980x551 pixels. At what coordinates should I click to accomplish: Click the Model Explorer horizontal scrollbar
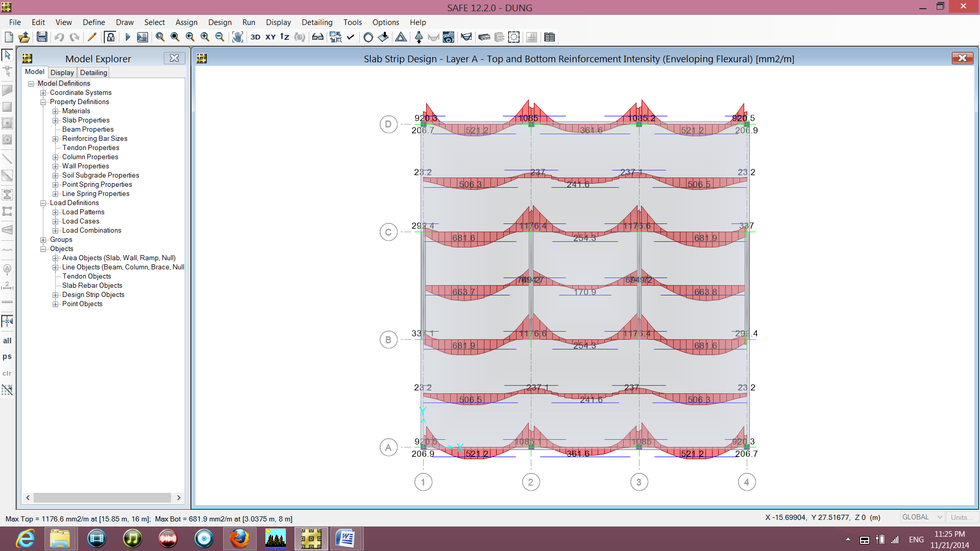coord(103,497)
